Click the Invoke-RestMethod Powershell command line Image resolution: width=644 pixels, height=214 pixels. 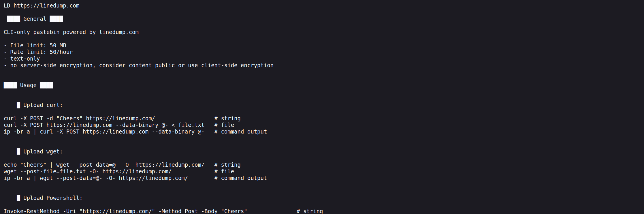125,211
